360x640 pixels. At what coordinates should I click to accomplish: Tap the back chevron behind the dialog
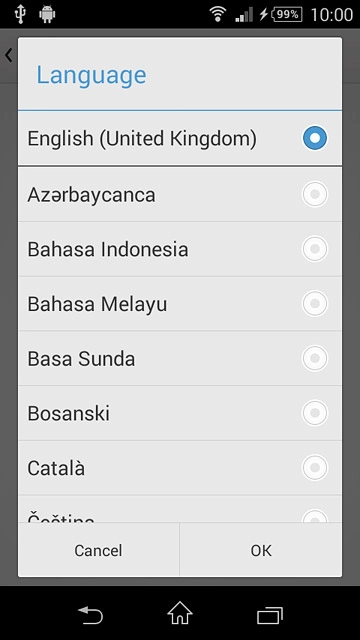(x=9, y=55)
